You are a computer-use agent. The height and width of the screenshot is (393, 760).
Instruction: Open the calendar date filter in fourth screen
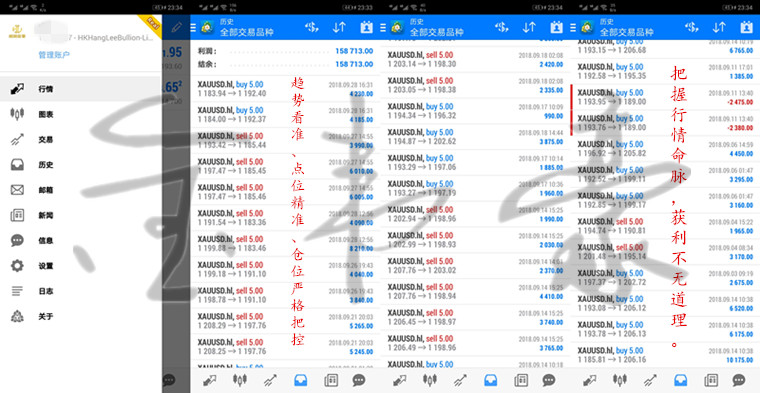(x=746, y=28)
